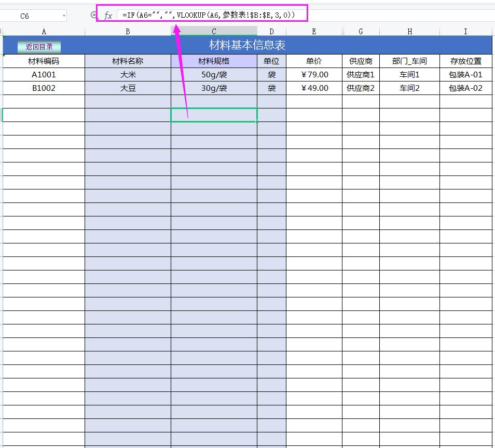The image size is (495, 448).
Task: Click the zoom magnifier icon beside fx
Action: coord(93,15)
